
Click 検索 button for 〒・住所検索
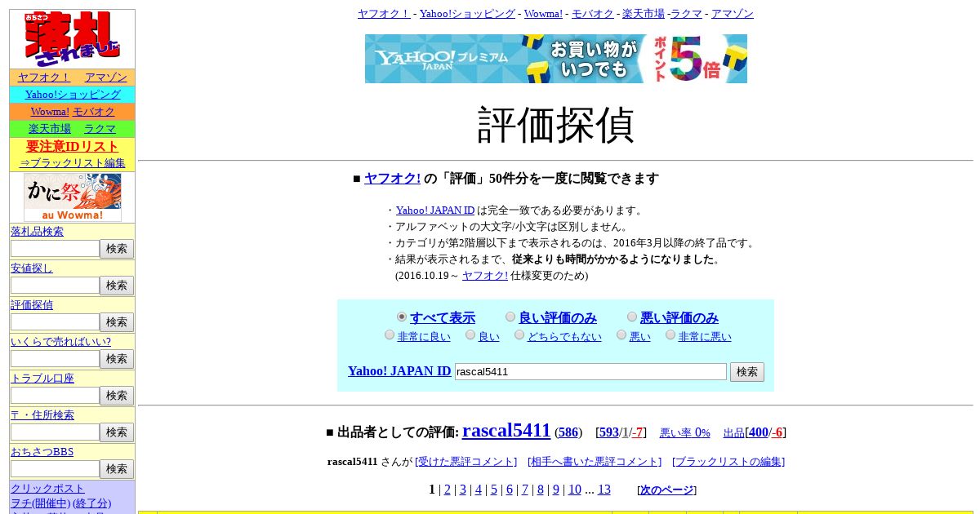pos(117,432)
